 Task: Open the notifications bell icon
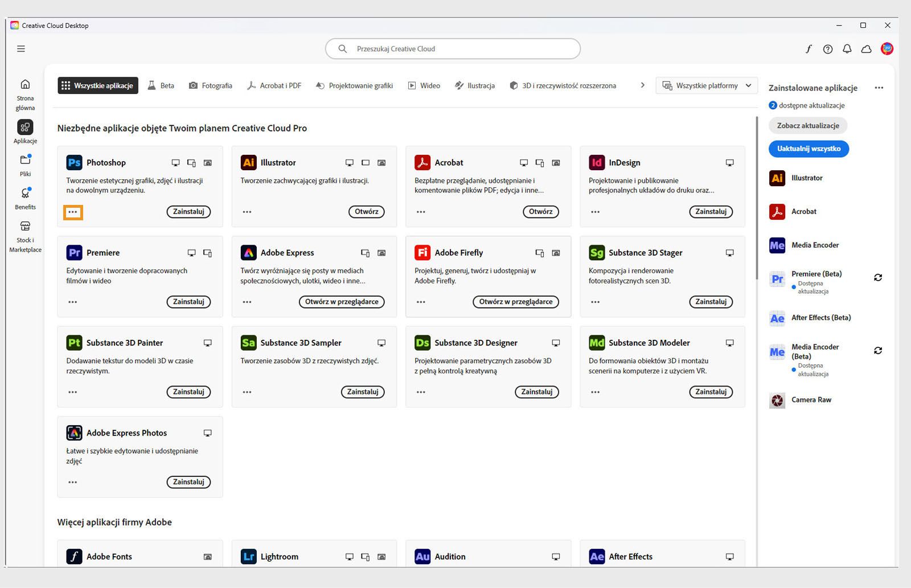847,49
